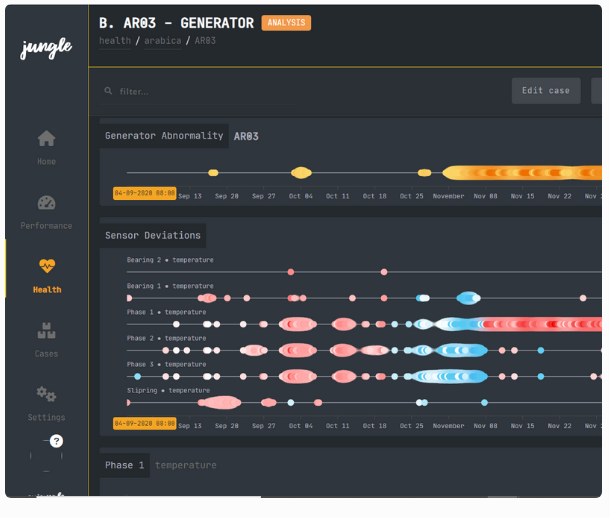The height and width of the screenshot is (518, 610).
Task: Select the Health heartbeat icon
Action: (x=46, y=267)
